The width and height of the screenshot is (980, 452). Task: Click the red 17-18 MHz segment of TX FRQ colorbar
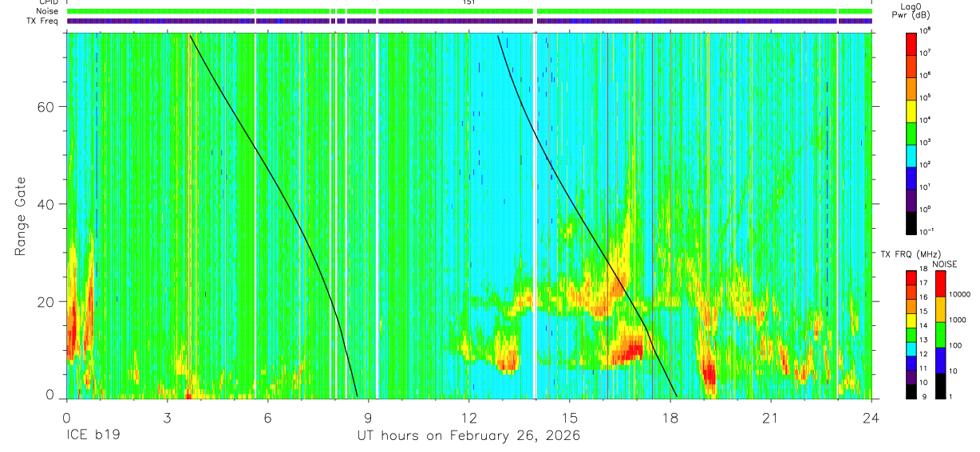[911, 277]
